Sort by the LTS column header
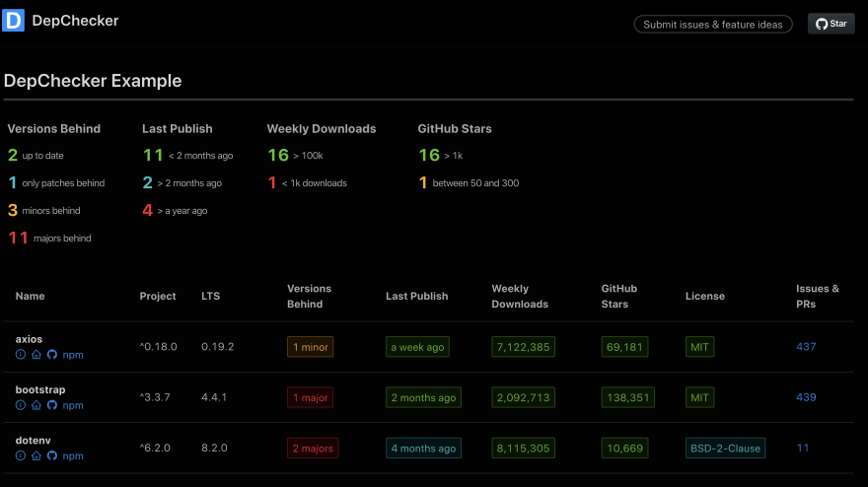868x487 pixels. 210,296
